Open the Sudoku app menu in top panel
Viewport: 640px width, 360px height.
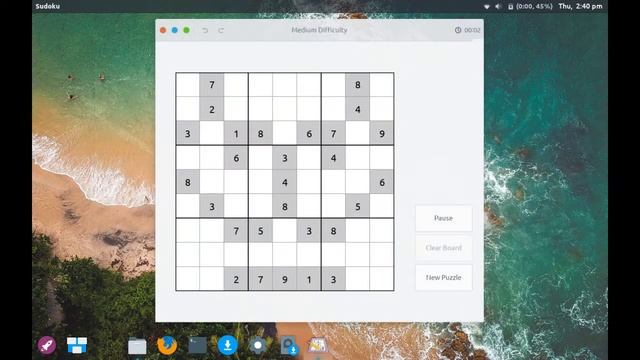[x=48, y=7]
